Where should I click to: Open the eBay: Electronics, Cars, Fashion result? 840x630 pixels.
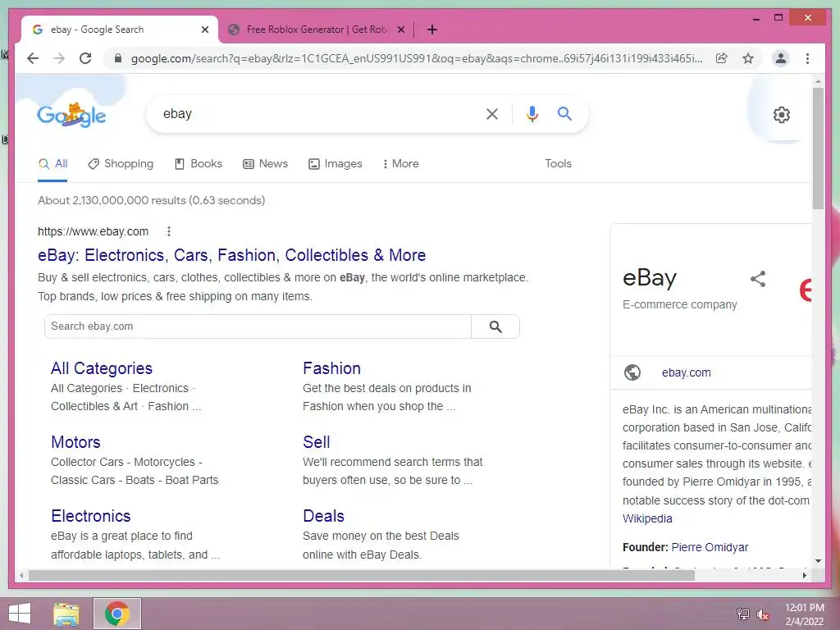coord(231,255)
